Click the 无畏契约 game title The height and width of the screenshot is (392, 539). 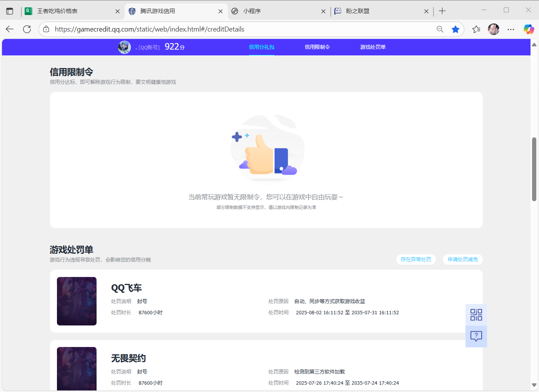coord(128,358)
